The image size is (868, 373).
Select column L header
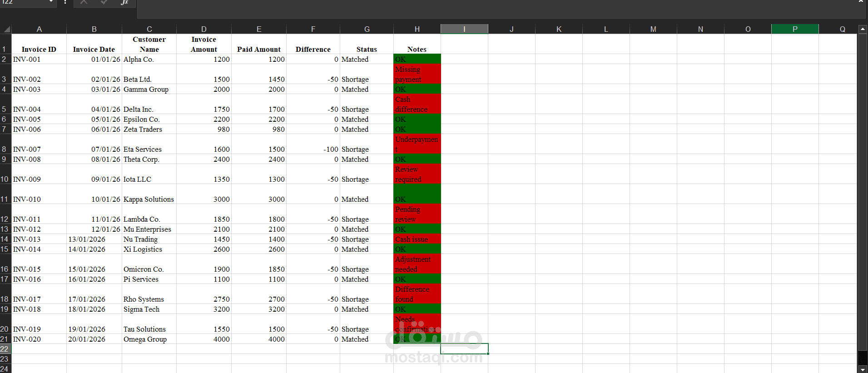[x=606, y=29]
